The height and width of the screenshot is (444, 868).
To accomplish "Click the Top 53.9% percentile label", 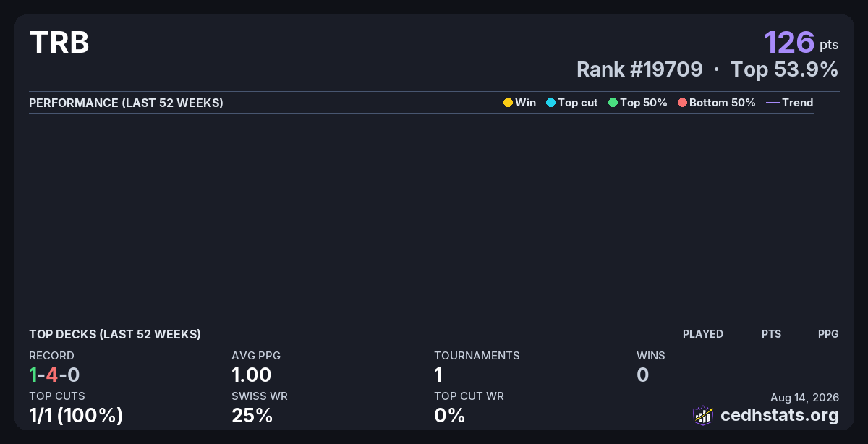I will 784,69.
